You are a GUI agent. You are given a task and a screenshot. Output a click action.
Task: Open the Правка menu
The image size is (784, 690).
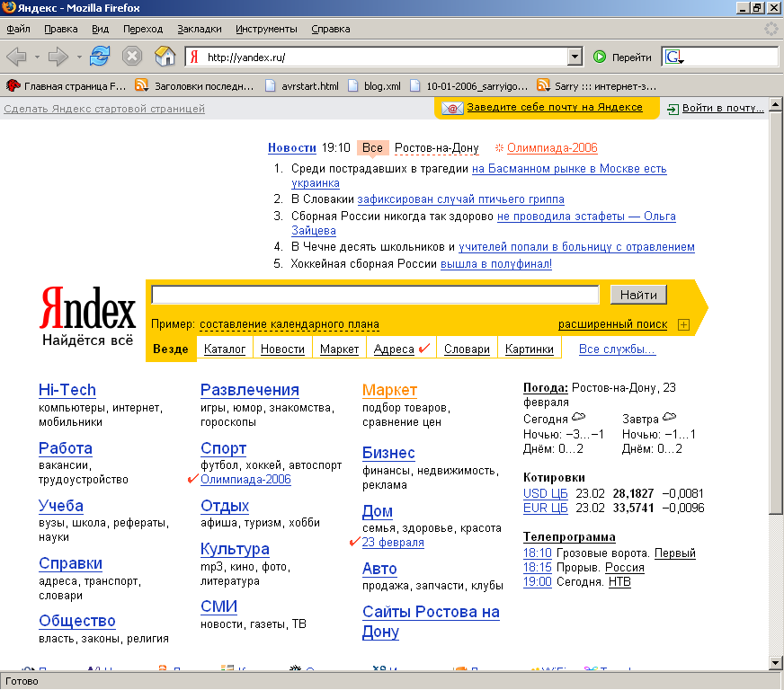click(61, 29)
